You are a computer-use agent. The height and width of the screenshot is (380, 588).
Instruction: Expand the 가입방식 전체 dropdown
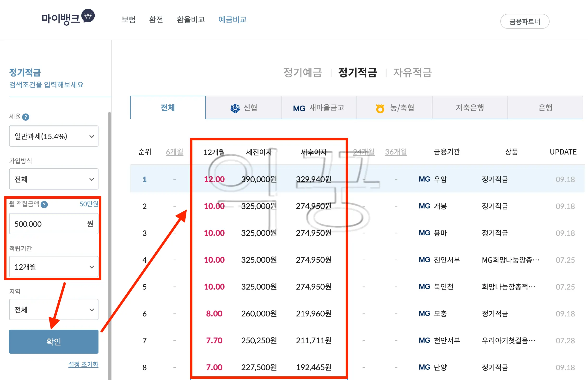(54, 179)
